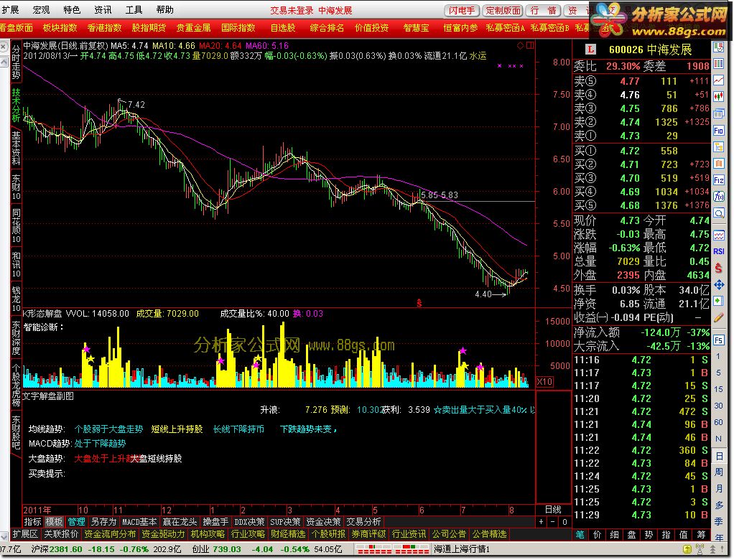Switch to 1-minute period
This screenshot has height=560, width=734.
(718, 357)
